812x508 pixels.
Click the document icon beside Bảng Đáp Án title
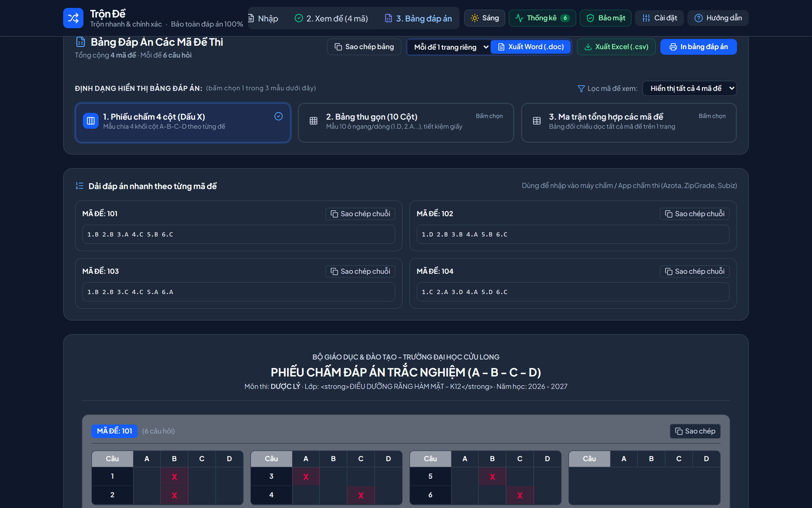[81, 42]
